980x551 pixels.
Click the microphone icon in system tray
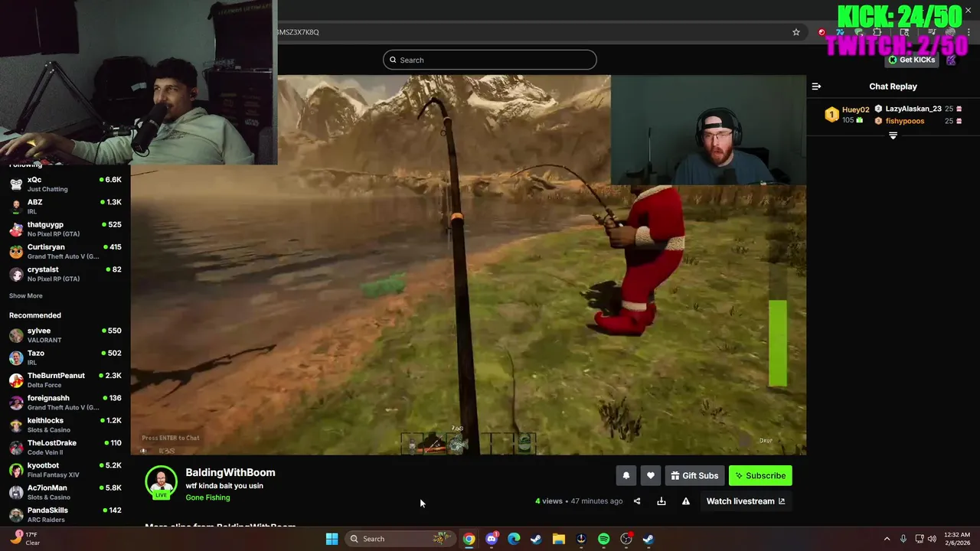tap(903, 539)
